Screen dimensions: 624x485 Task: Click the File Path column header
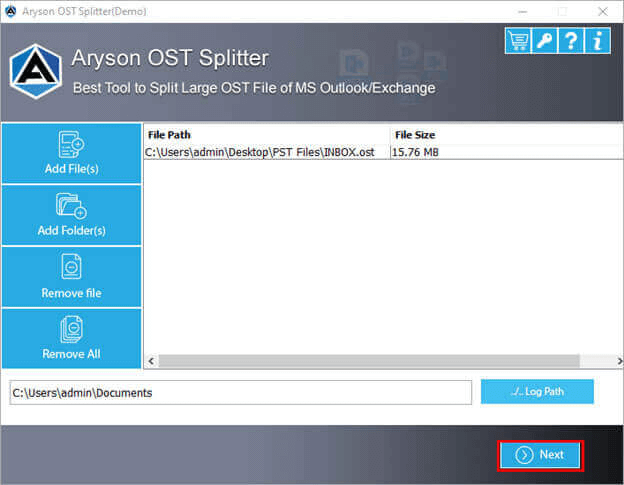point(267,135)
